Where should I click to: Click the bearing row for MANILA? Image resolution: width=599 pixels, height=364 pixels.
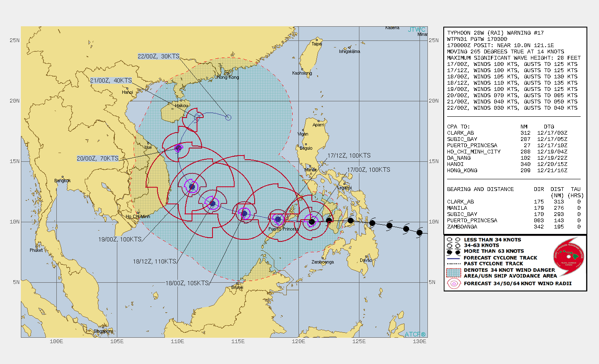(x=514, y=208)
